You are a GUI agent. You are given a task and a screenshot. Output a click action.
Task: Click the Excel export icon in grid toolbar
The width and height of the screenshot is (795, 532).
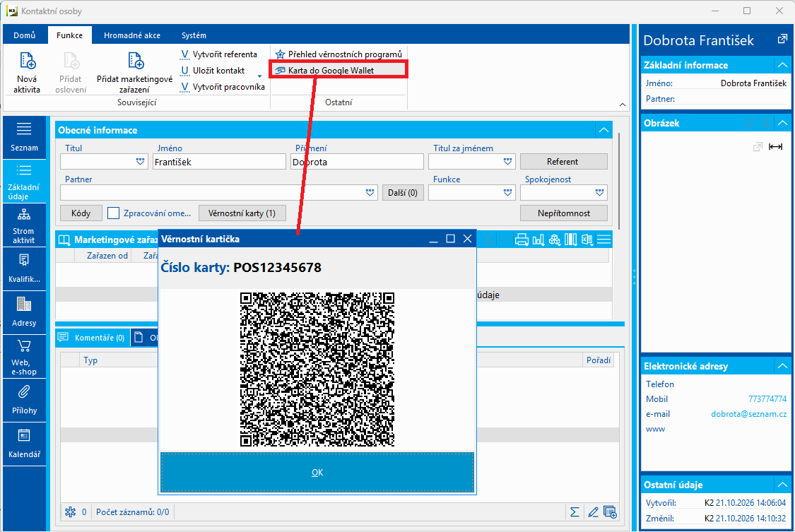pyautogui.click(x=587, y=240)
